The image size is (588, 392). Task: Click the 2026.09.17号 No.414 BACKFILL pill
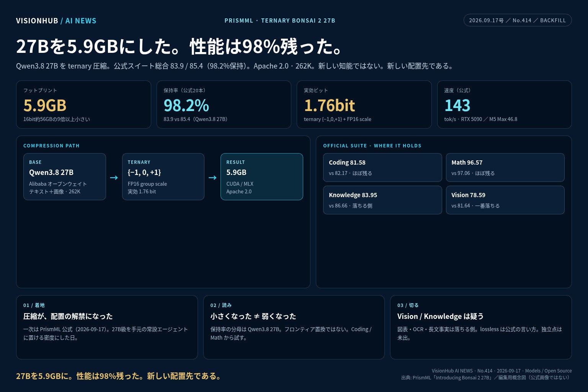[x=518, y=20]
